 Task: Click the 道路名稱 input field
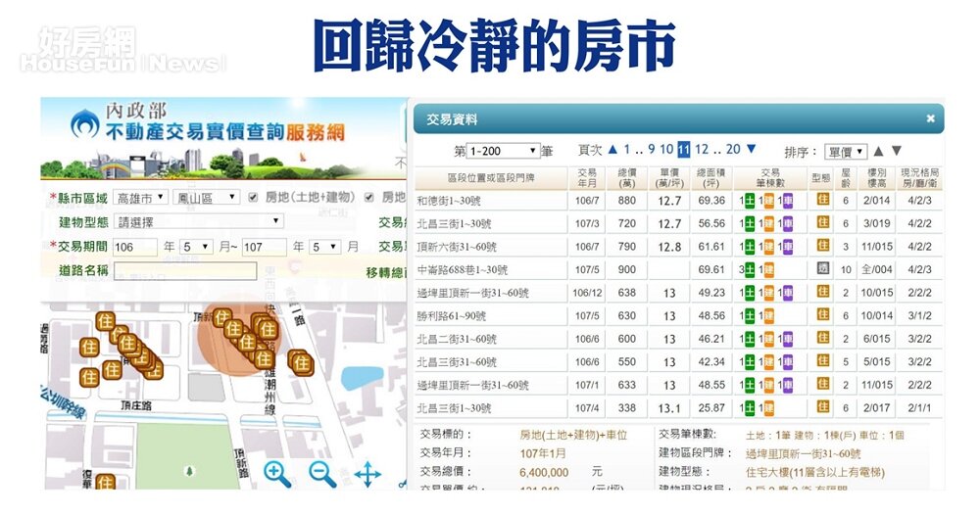185,270
